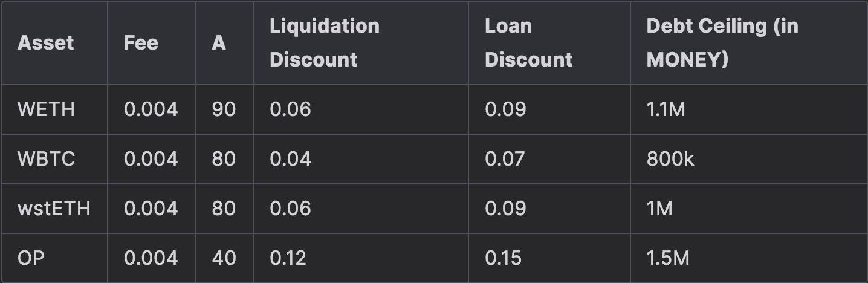This screenshot has width=868, height=283.
Task: Click the WBTC debt ceiling 800k
Action: [670, 159]
